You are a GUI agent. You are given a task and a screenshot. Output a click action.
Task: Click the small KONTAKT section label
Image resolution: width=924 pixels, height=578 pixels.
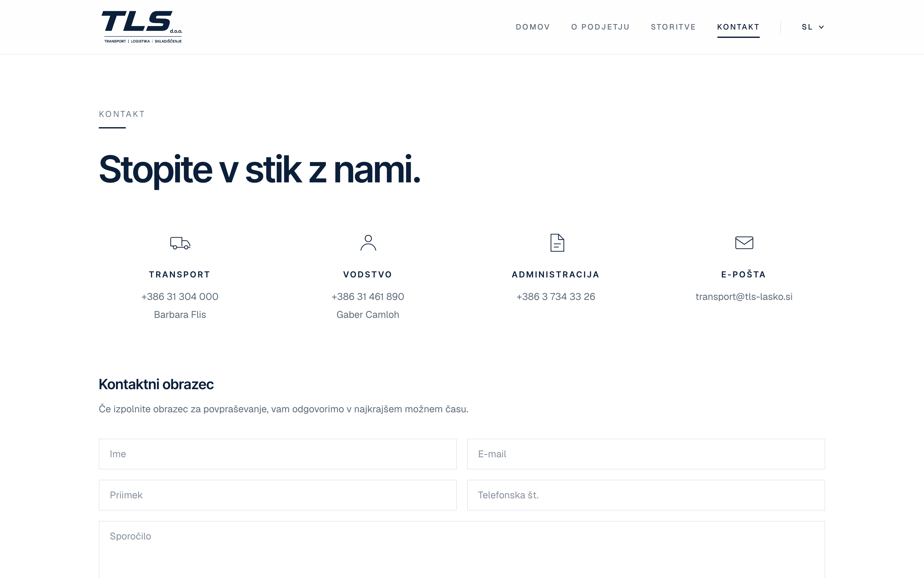(x=122, y=114)
